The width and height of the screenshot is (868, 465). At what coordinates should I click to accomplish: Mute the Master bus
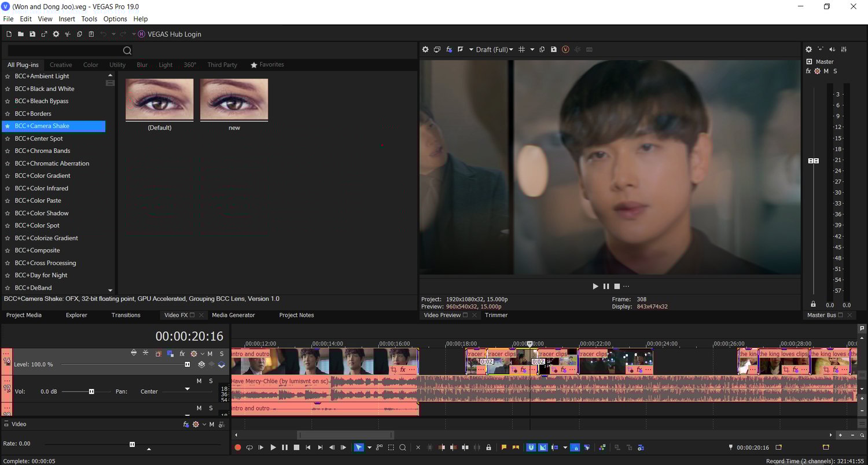tap(826, 71)
